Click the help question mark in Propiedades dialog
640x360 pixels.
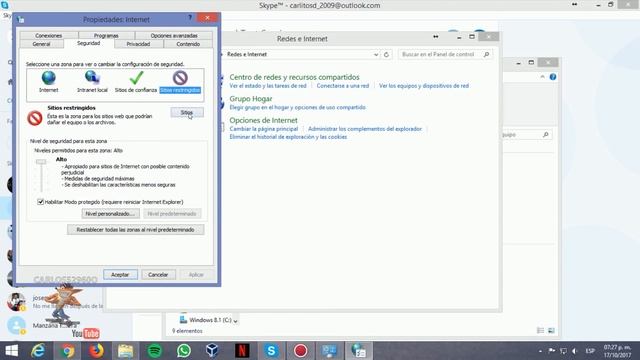click(190, 18)
